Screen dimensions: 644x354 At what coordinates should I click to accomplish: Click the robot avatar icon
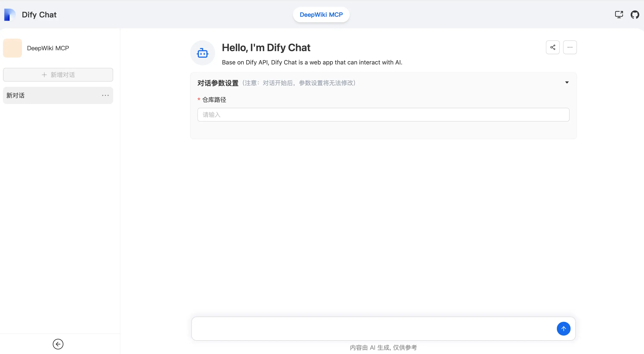[x=202, y=53]
